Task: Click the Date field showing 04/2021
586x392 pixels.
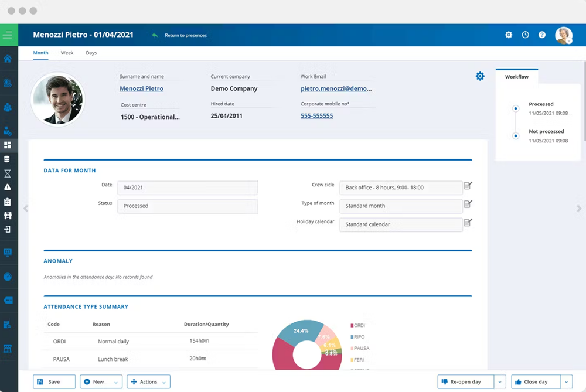Action: coord(188,188)
